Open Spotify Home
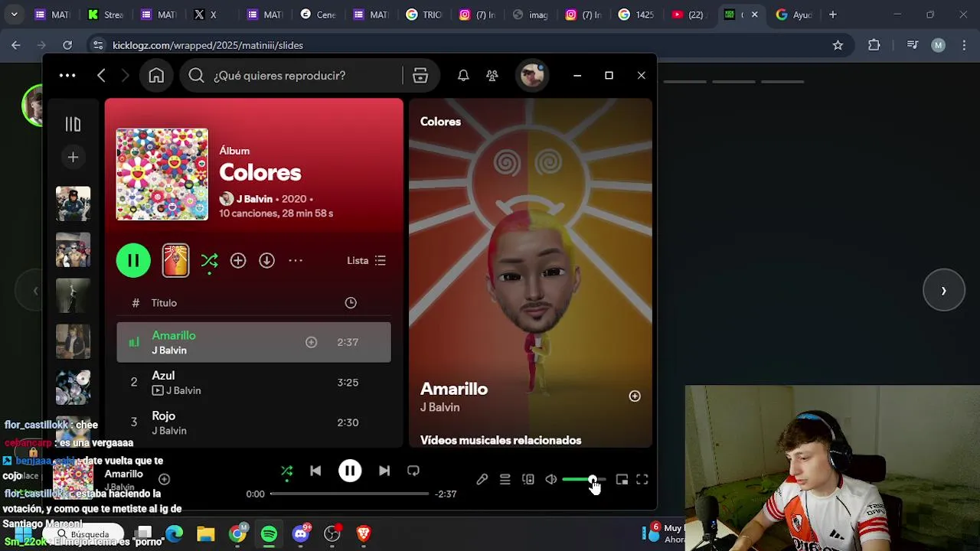The width and height of the screenshot is (980, 551). (x=156, y=75)
